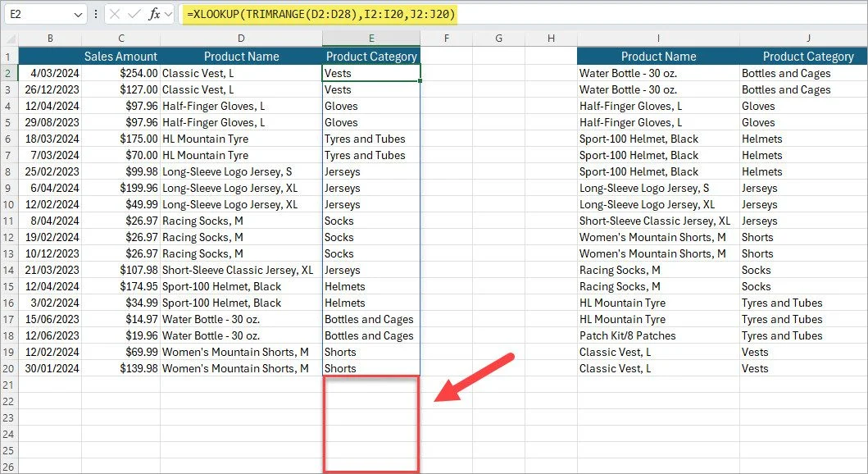Viewport: 868px width, 474px height.
Task: Click Product Category header in column E
Action: click(371, 57)
